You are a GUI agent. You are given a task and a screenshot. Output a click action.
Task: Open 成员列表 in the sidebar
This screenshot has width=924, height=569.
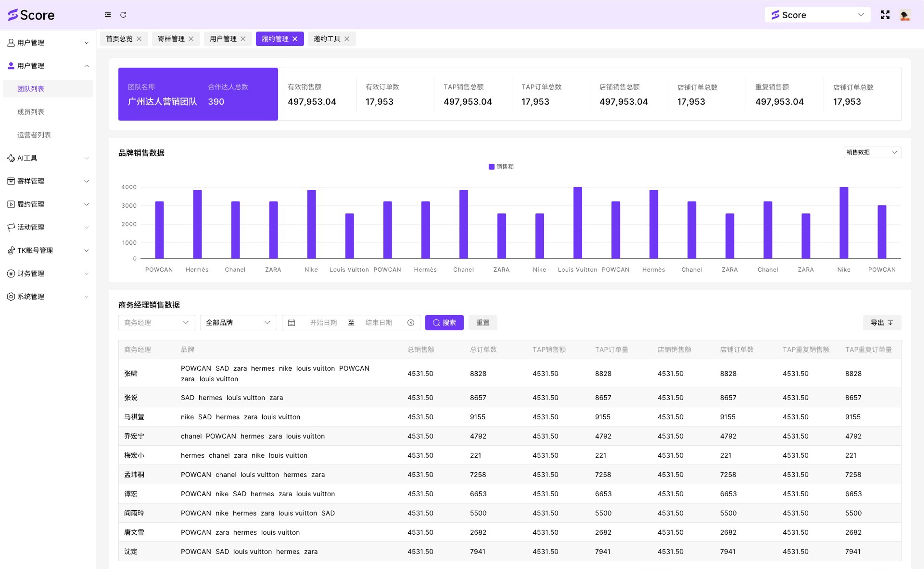coord(31,112)
